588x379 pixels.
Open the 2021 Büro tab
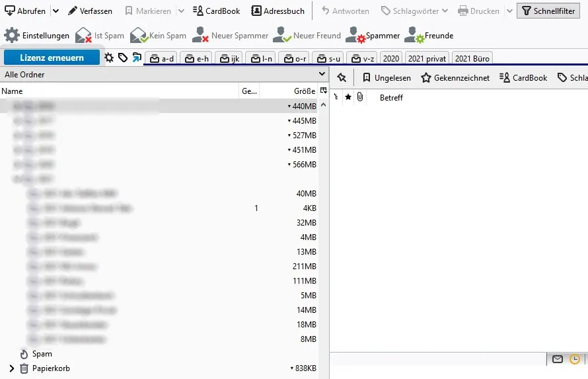click(x=472, y=59)
